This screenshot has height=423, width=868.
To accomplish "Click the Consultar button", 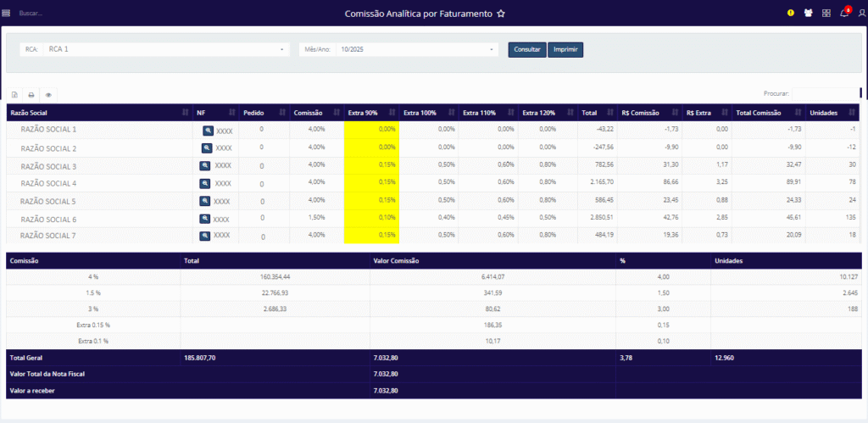I will click(527, 49).
